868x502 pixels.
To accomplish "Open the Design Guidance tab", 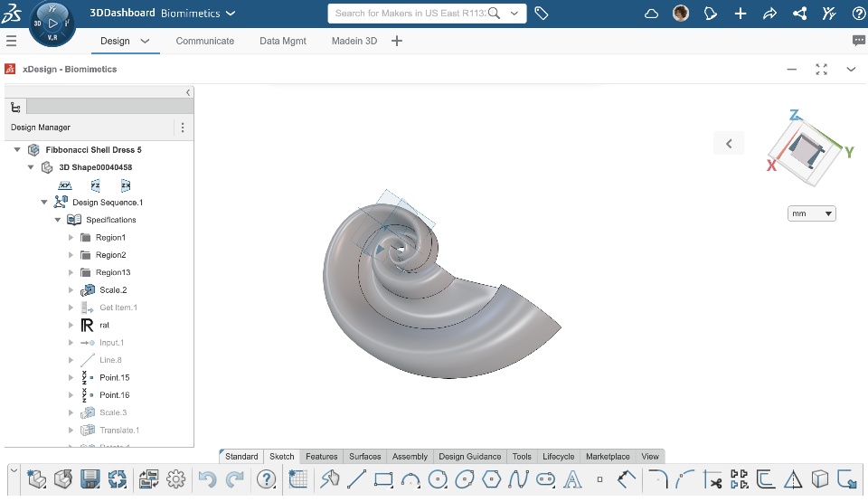I will [470, 457].
